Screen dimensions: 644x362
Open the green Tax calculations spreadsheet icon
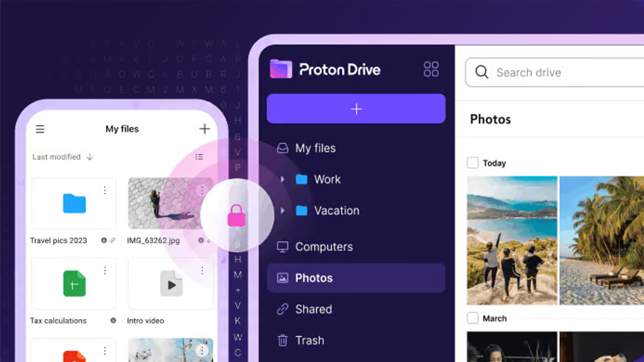click(x=74, y=284)
